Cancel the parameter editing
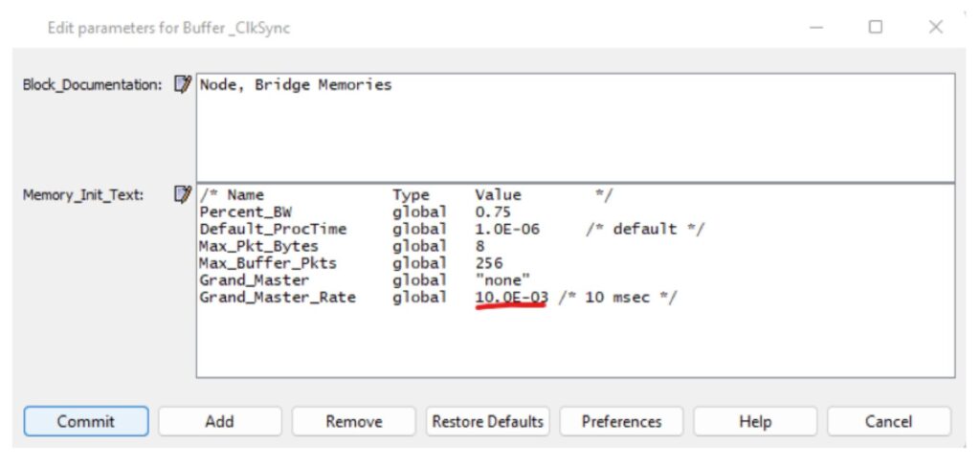980x467 pixels. [x=888, y=421]
